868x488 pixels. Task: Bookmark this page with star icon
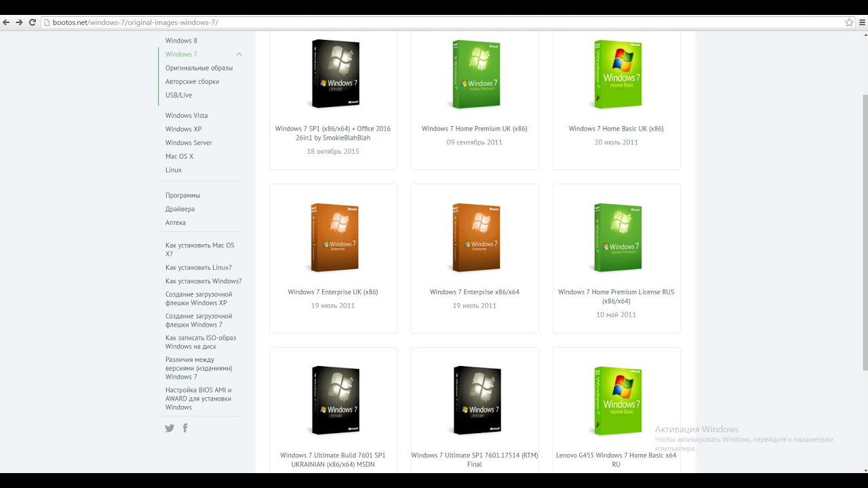[x=849, y=22]
